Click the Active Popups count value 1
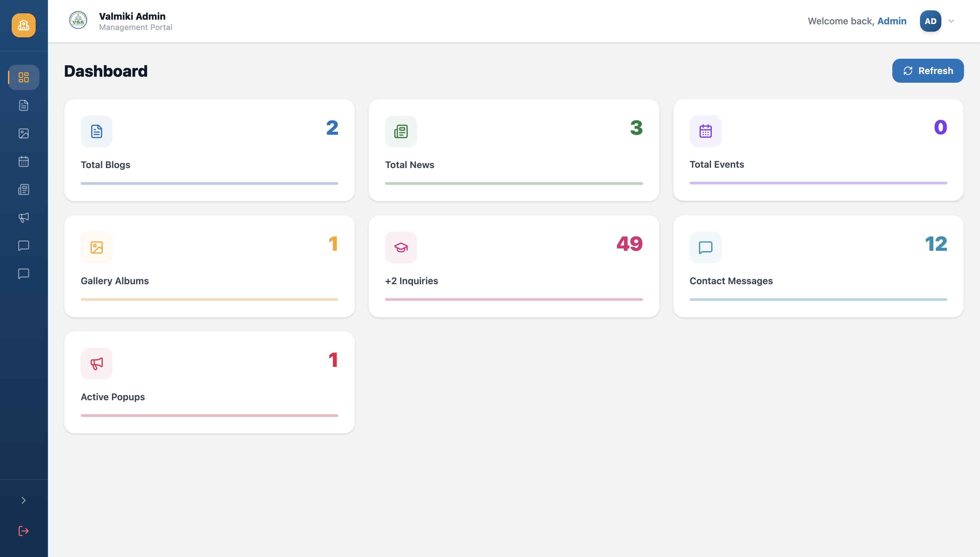The height and width of the screenshot is (557, 980). [x=333, y=360]
